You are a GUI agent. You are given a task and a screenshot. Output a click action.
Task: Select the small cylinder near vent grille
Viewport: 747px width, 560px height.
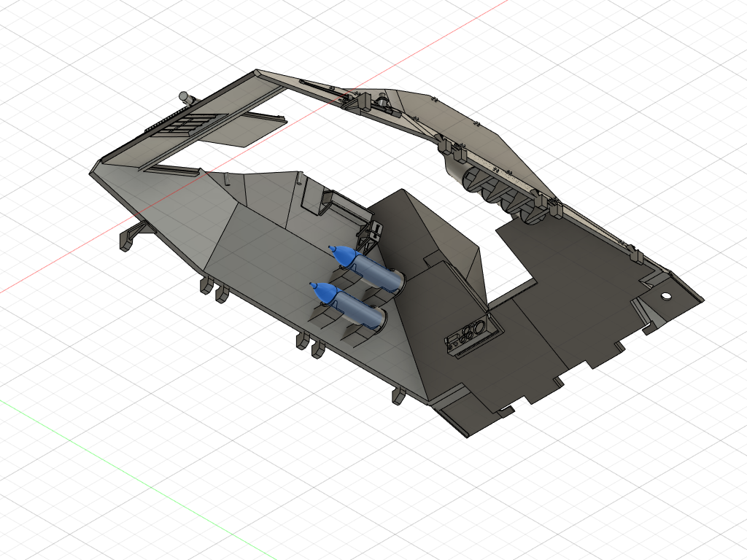pyautogui.click(x=185, y=96)
